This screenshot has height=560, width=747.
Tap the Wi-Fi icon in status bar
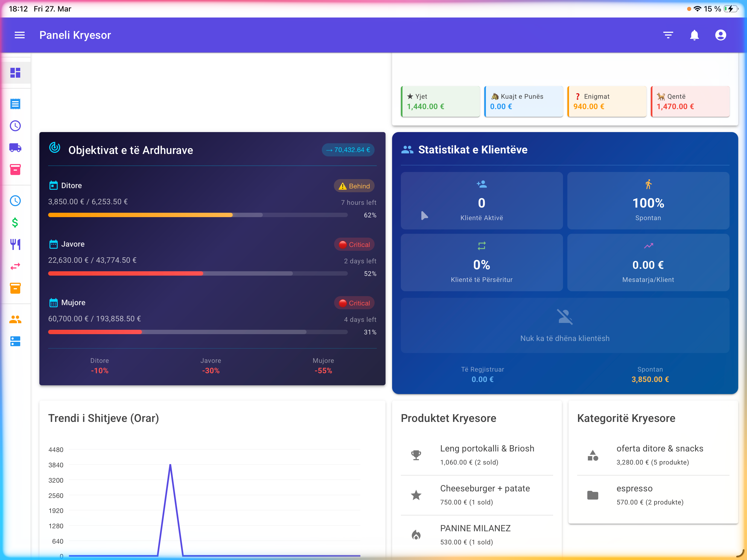[697, 9]
